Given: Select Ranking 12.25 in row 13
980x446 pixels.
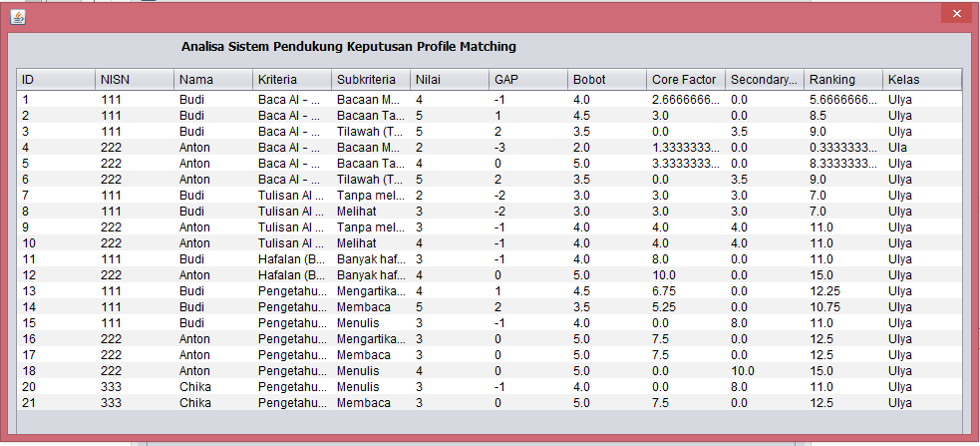Looking at the screenshot, I should pyautogui.click(x=843, y=291).
